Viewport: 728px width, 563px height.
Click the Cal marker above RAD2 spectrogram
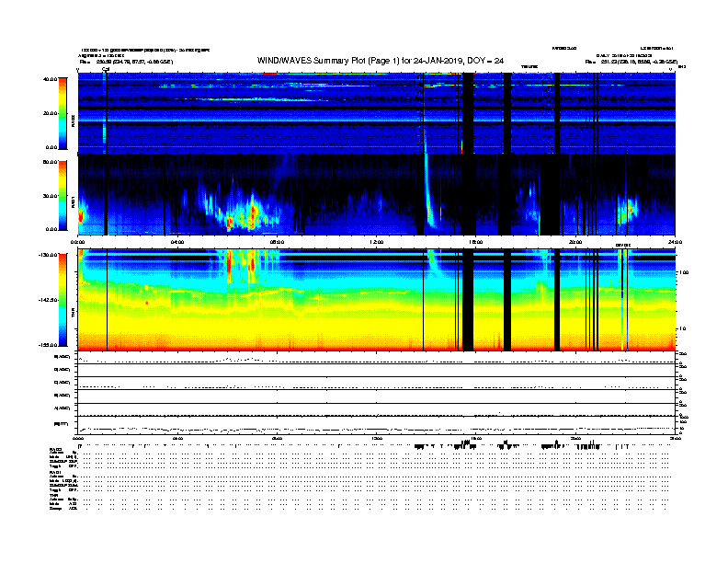coord(106,69)
